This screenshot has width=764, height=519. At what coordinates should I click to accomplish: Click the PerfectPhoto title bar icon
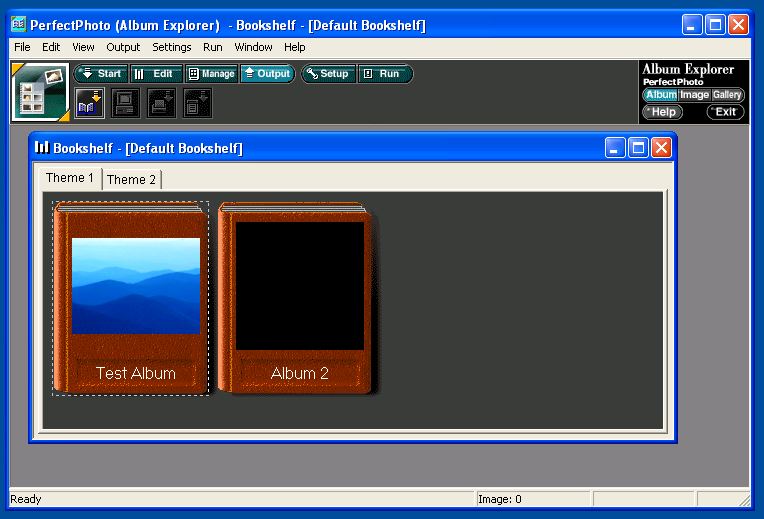click(18, 25)
